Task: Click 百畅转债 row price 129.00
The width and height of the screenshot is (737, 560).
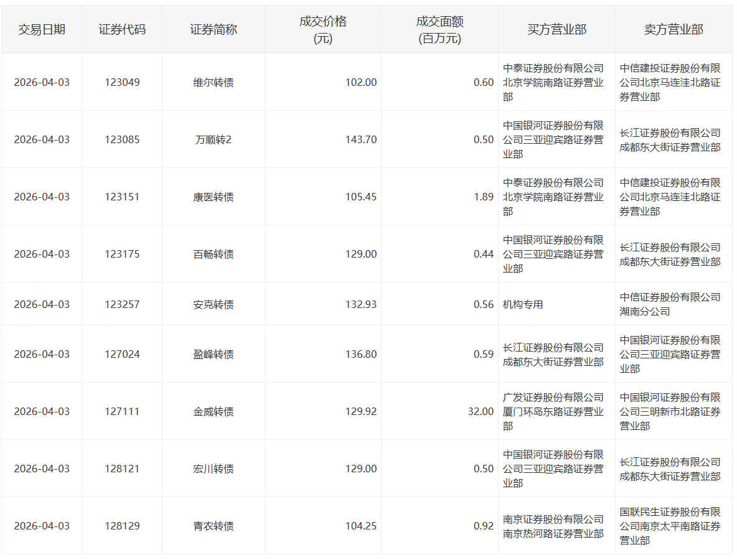Action: [x=361, y=254]
